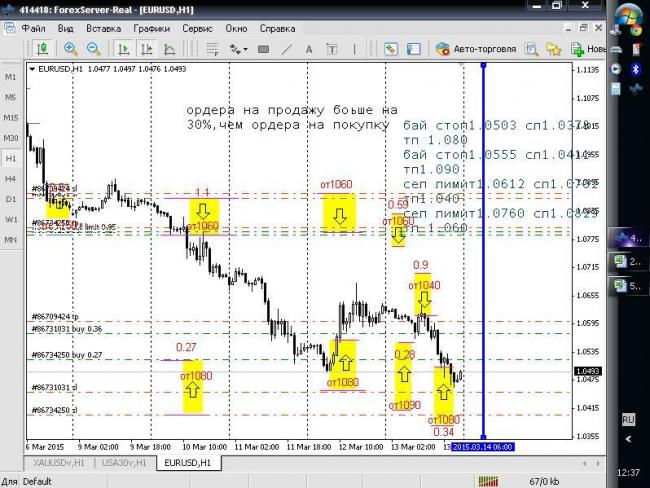Switch to M1 timeframe

(x=10, y=77)
